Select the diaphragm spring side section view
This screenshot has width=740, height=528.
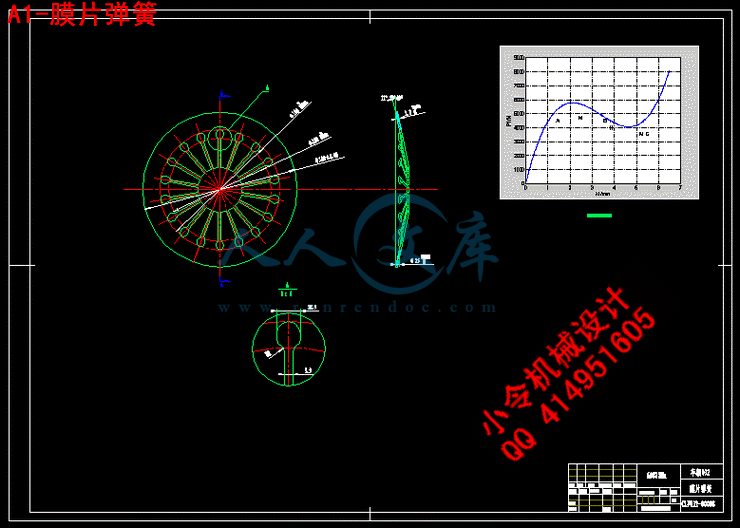coord(402,180)
